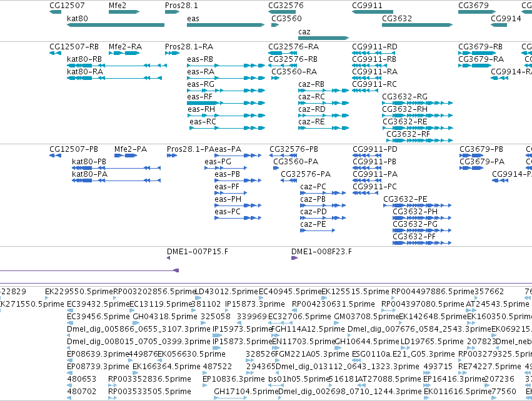532x401 pixels.
Task: Click the CG9911-RD transcript label
Action: (374, 46)
